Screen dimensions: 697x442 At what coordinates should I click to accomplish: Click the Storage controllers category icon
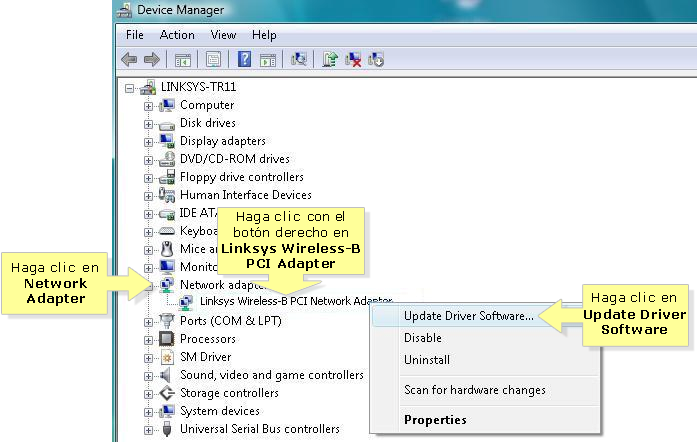click(167, 393)
